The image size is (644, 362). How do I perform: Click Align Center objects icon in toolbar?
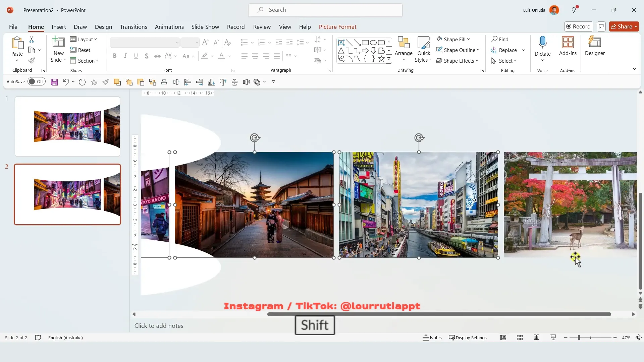click(164, 82)
